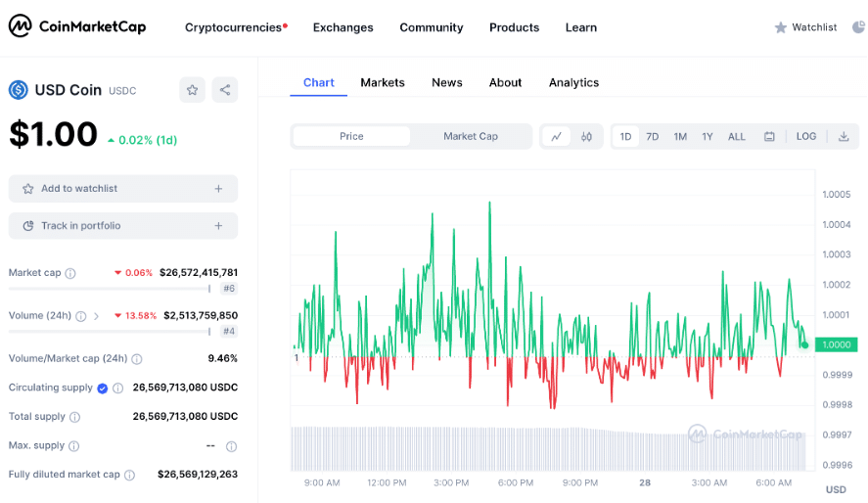Open the Analytics tab
868x503 pixels.
point(573,83)
